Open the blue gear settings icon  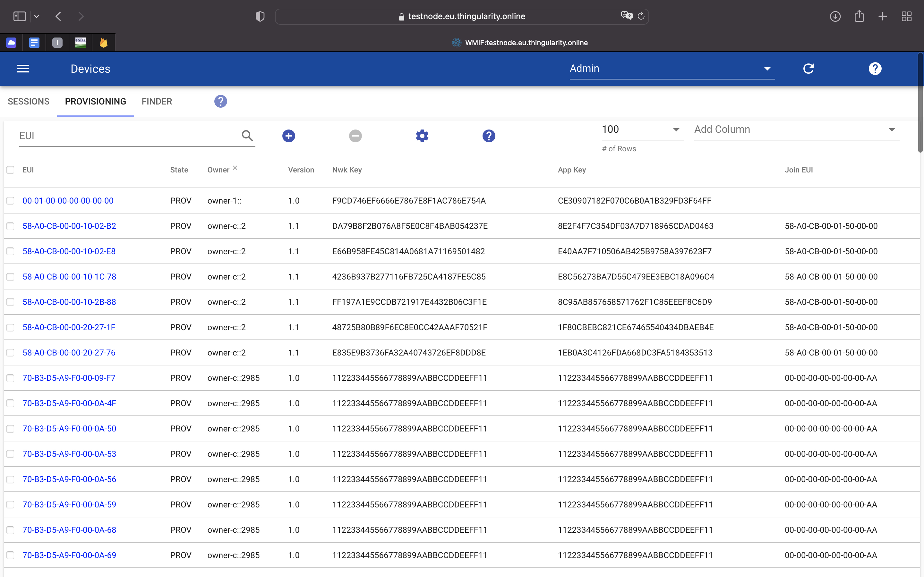pyautogui.click(x=422, y=136)
